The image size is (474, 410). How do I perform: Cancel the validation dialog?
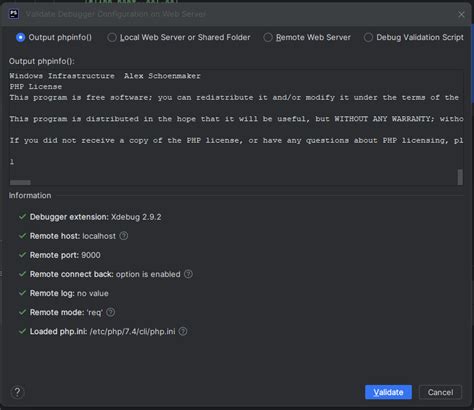(440, 392)
